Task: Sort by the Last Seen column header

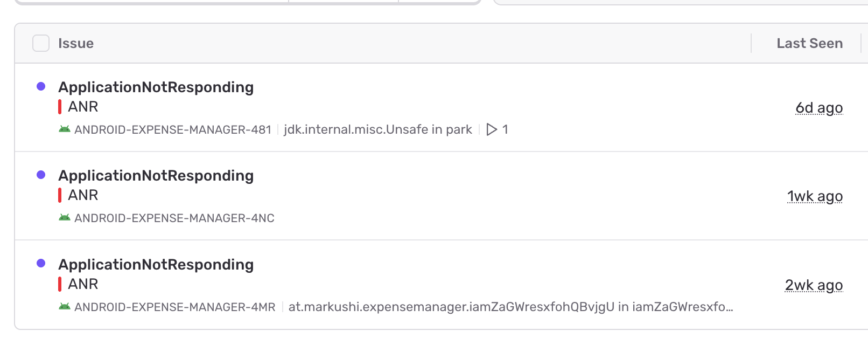Action: coord(809,43)
